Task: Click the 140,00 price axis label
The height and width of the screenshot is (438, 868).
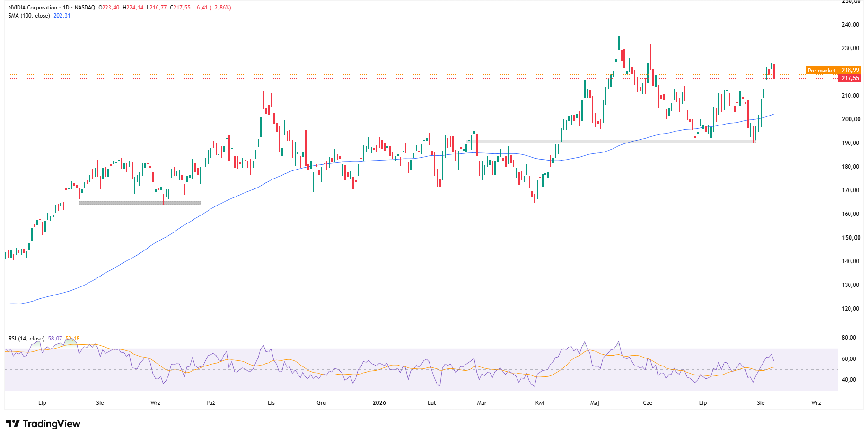Action: click(x=850, y=261)
